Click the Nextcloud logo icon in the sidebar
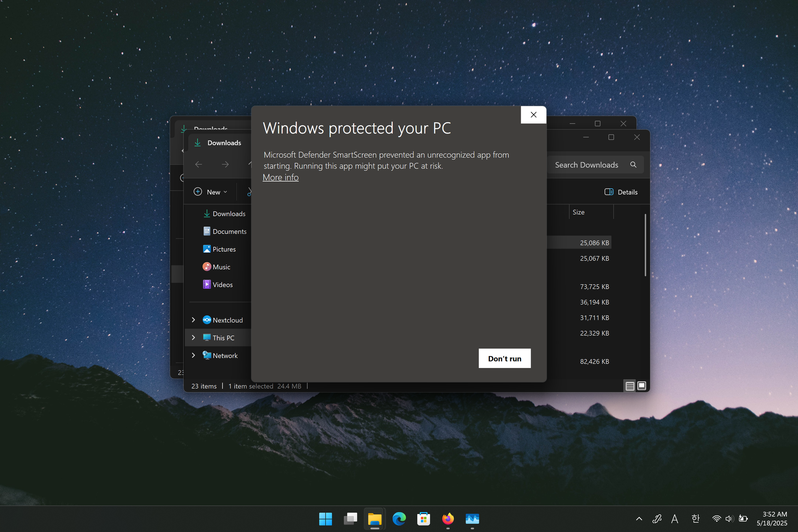The image size is (798, 532). pyautogui.click(x=207, y=320)
